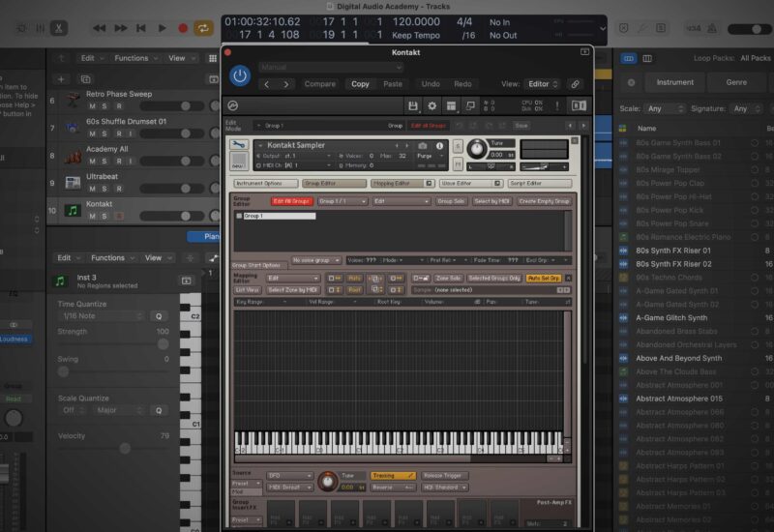Solo the 60s Shuffle Drumset 01 track
This screenshot has height=532, width=774.
point(104,133)
